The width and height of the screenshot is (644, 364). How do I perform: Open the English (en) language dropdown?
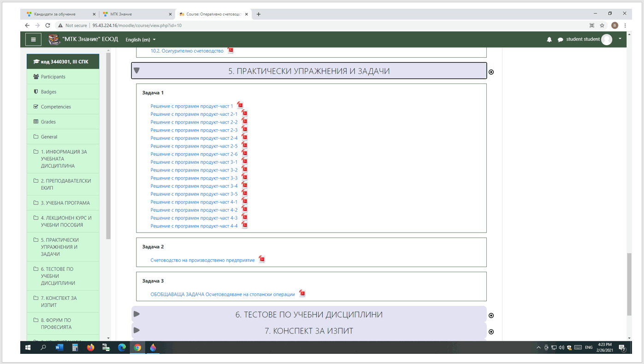[141, 40]
